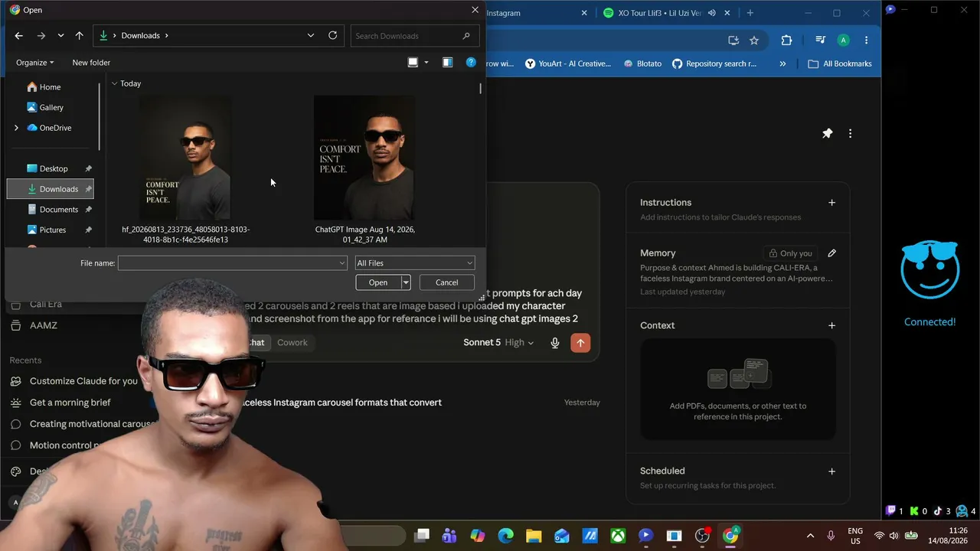
Task: Open the Claude project options menu
Action: (850, 134)
